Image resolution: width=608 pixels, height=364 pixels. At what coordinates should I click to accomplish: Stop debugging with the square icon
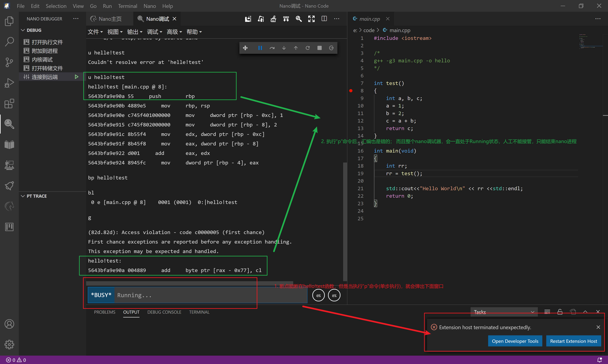point(320,48)
